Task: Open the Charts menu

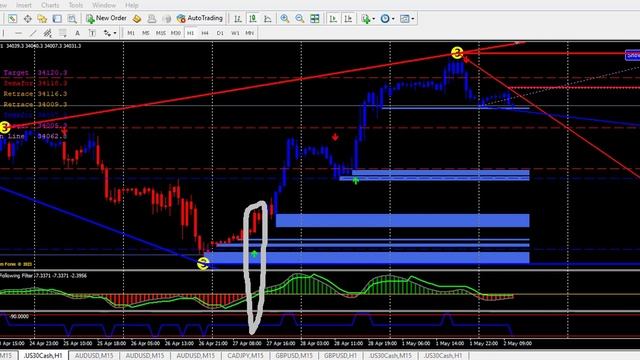Action: tap(50, 5)
